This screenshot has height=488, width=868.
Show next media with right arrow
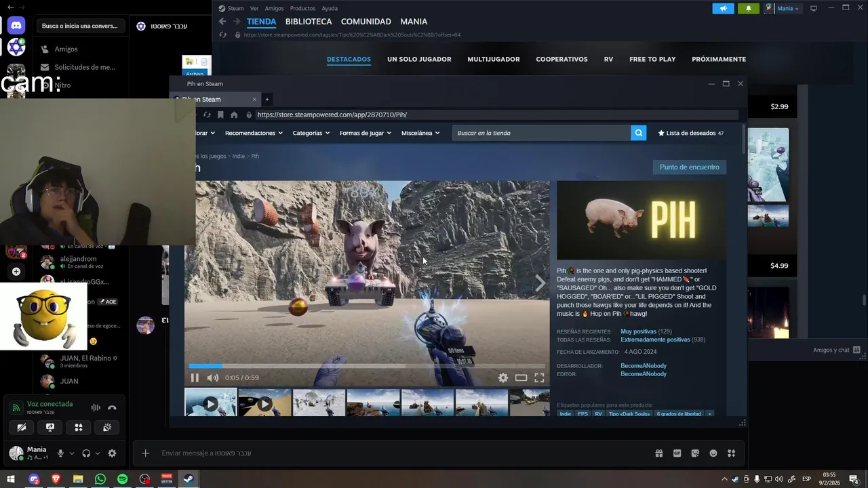tap(540, 283)
